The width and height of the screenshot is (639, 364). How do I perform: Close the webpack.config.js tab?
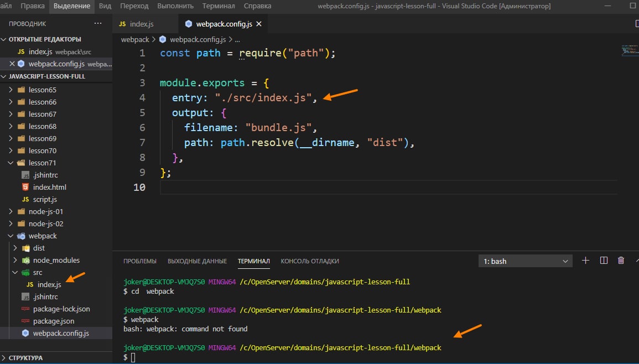pos(259,24)
